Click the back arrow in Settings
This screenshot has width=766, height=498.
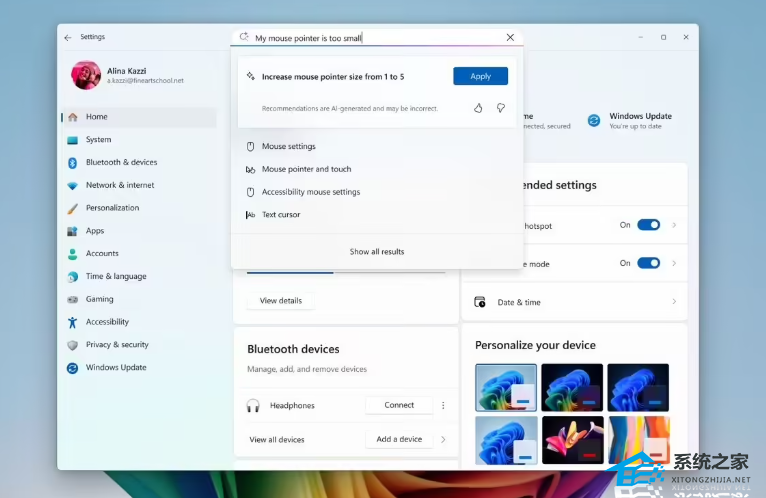(68, 37)
